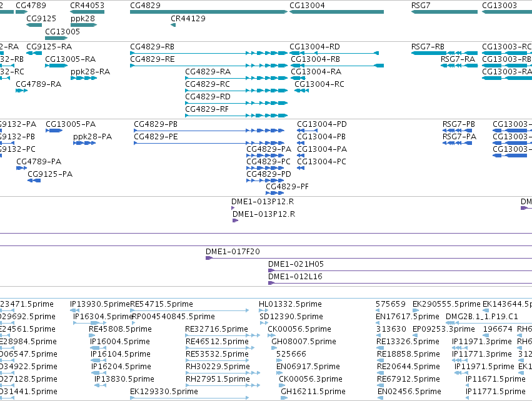Select protein CG13004-PC
This screenshot has width=532, height=401.
[322, 162]
